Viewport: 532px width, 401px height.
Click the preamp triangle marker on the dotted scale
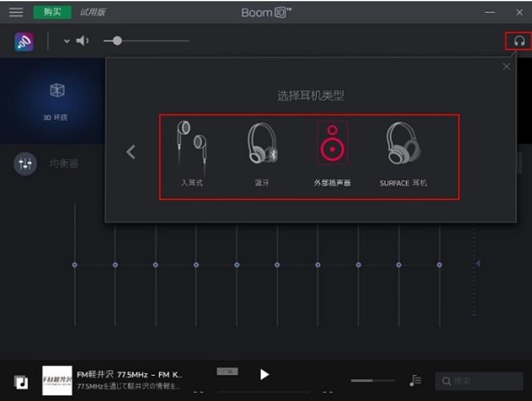(x=478, y=263)
